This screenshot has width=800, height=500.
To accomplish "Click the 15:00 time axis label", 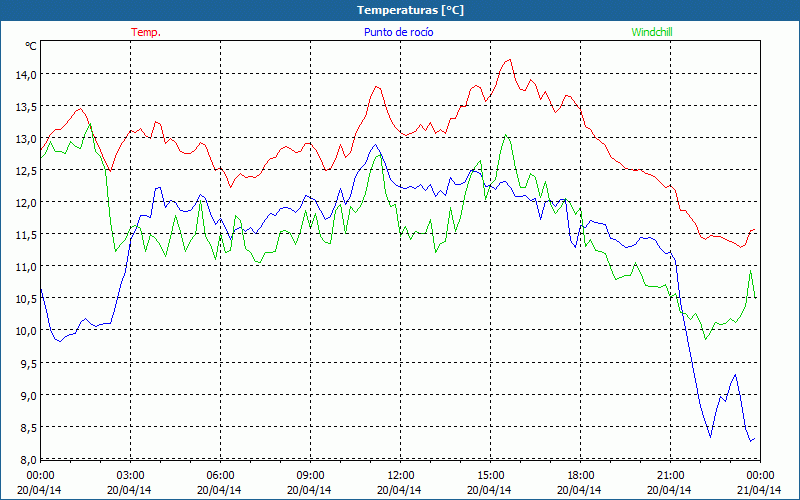I will [490, 476].
